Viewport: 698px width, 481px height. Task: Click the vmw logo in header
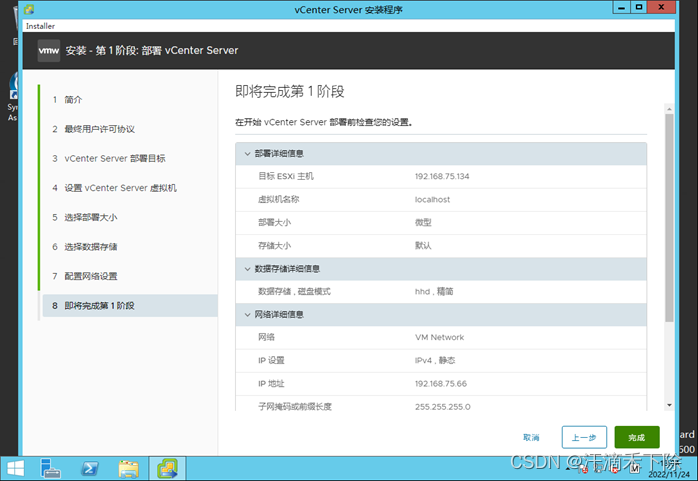[49, 50]
